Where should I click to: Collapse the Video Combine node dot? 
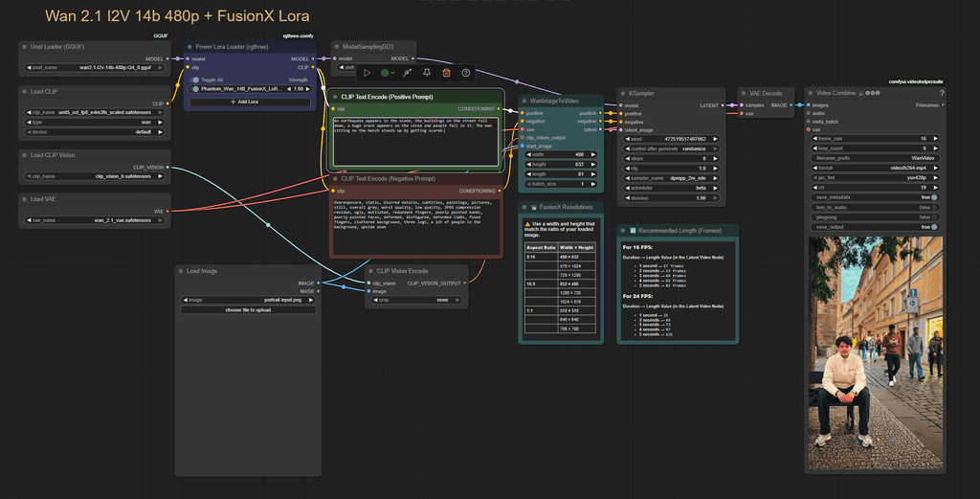pos(810,93)
